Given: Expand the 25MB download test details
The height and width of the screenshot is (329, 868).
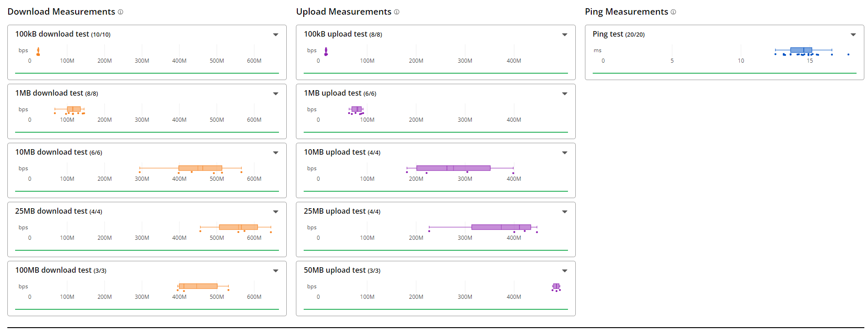Looking at the screenshot, I should click(276, 212).
